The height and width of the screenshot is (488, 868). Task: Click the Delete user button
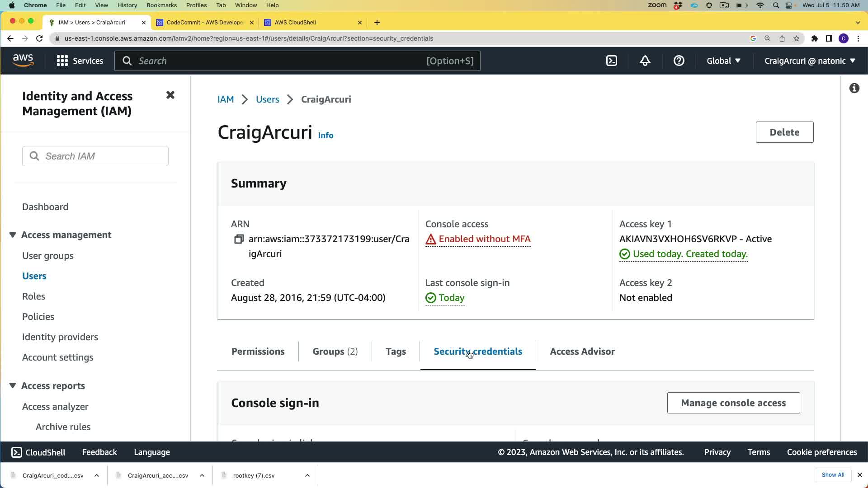pos(784,132)
